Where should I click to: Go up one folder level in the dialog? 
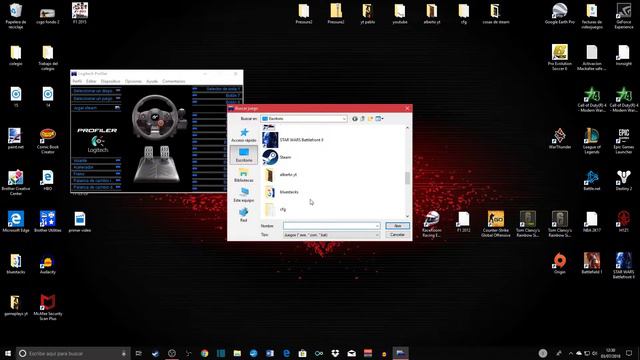[x=362, y=119]
